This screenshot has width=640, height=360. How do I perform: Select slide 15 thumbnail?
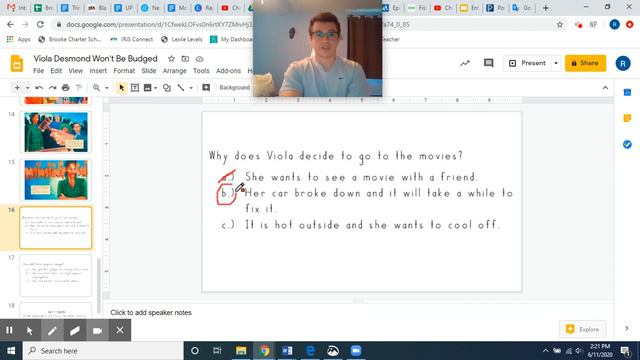56,180
